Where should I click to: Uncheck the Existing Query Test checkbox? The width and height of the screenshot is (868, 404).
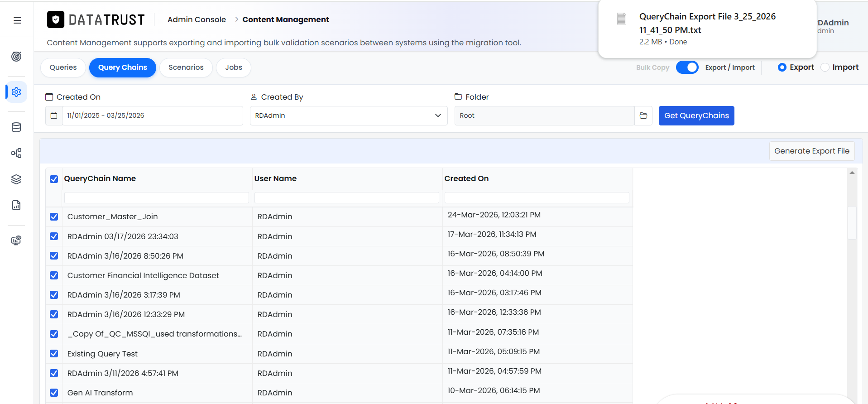[54, 353]
